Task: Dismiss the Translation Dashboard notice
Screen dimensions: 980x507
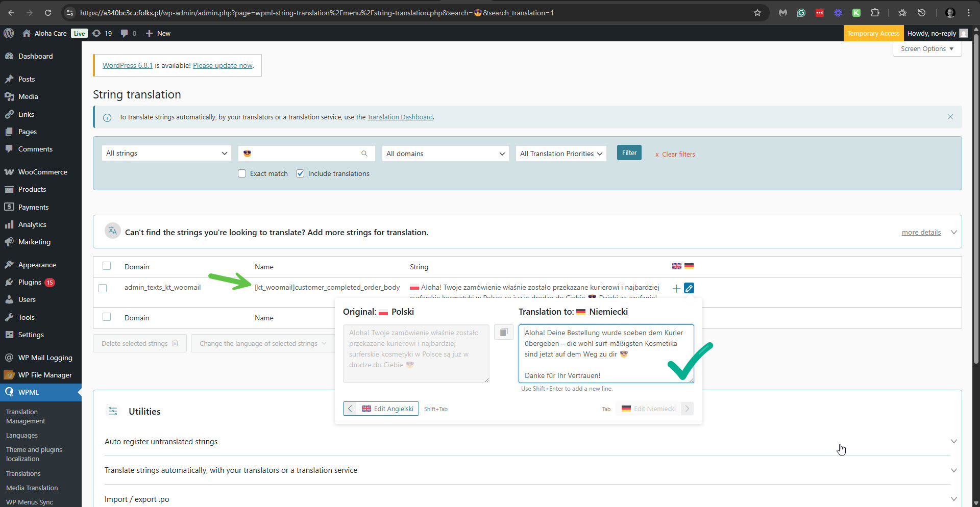Action: [950, 117]
